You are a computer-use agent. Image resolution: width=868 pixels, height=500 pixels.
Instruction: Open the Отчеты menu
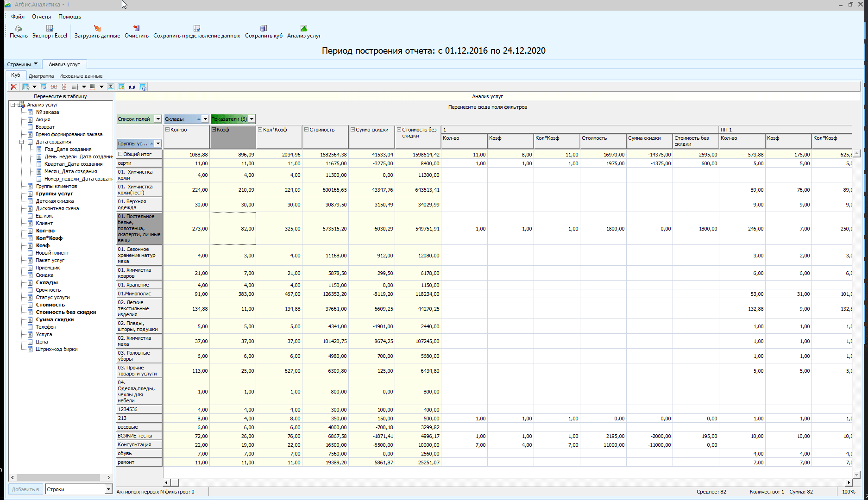41,17
